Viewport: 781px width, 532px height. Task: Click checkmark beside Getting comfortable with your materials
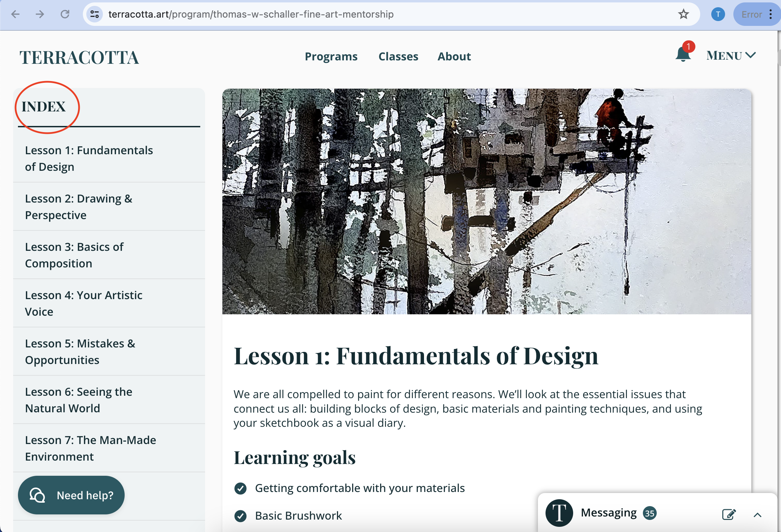point(240,488)
